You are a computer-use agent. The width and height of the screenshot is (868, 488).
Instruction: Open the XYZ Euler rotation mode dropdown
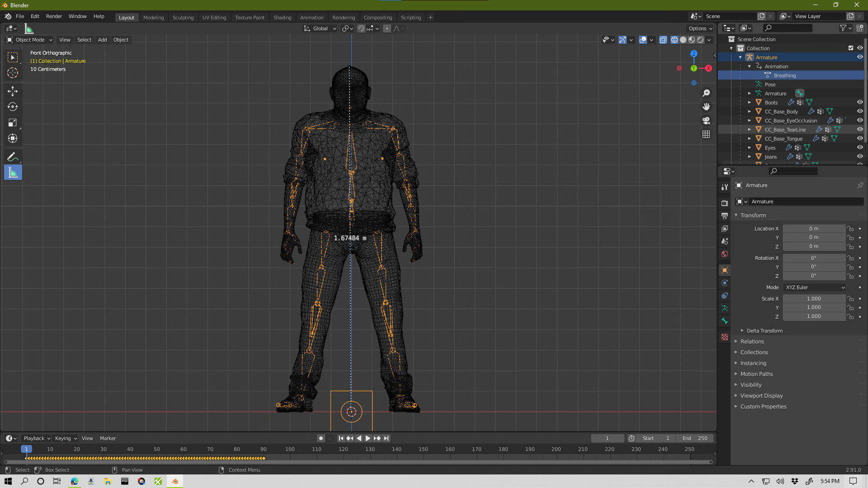(x=815, y=287)
